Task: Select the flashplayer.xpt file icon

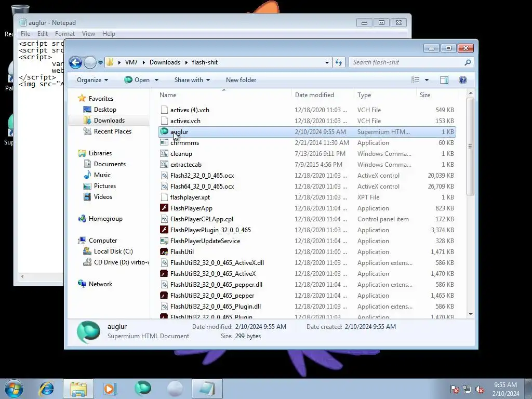Action: pos(164,197)
